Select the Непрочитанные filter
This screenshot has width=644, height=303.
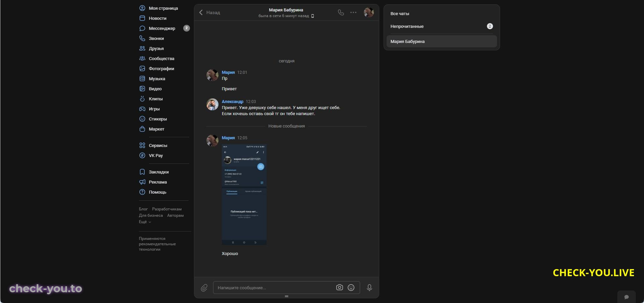[x=441, y=26]
